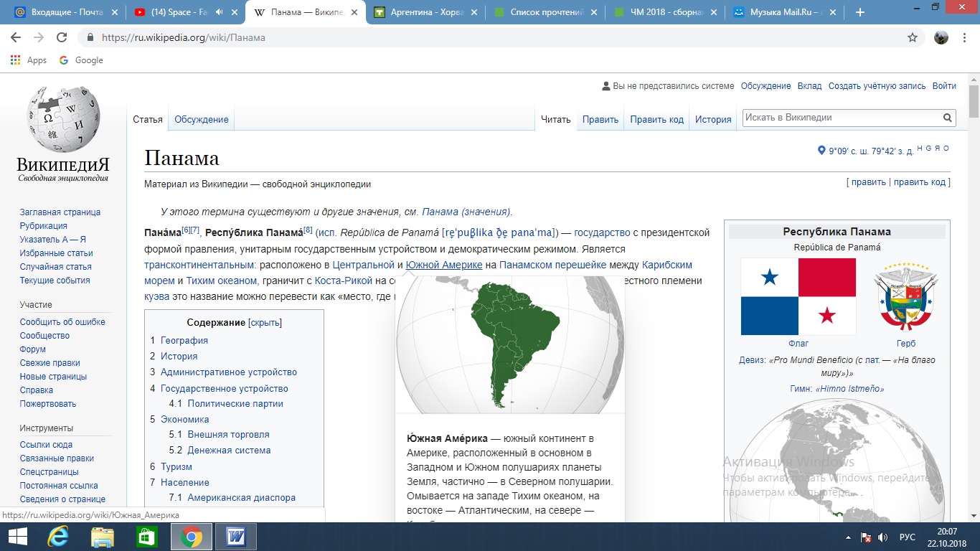980x551 pixels.
Task: Open the Google bookmark
Action: point(81,60)
